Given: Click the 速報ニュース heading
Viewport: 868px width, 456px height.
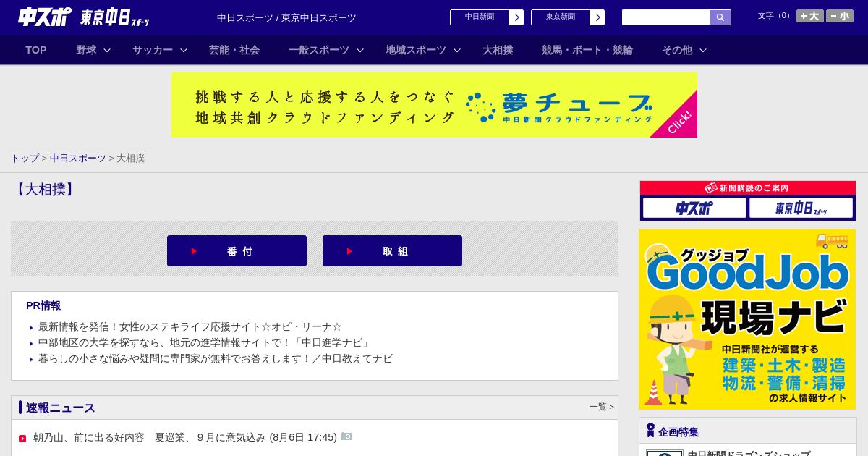Looking at the screenshot, I should 61,408.
